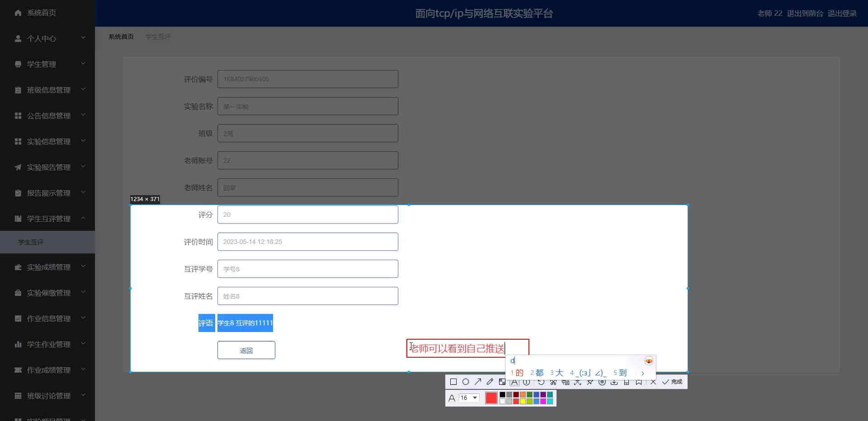Click the 评价时间 input field
This screenshot has height=421, width=868.
[308, 242]
